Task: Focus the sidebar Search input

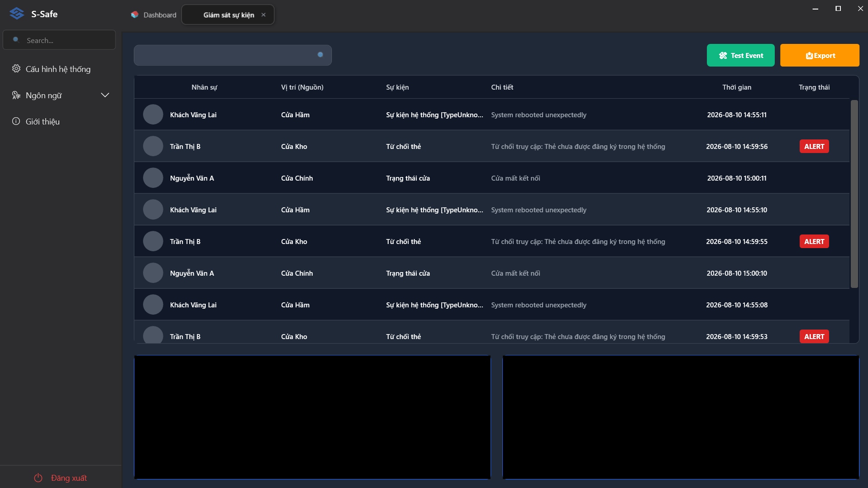Action: pos(59,40)
